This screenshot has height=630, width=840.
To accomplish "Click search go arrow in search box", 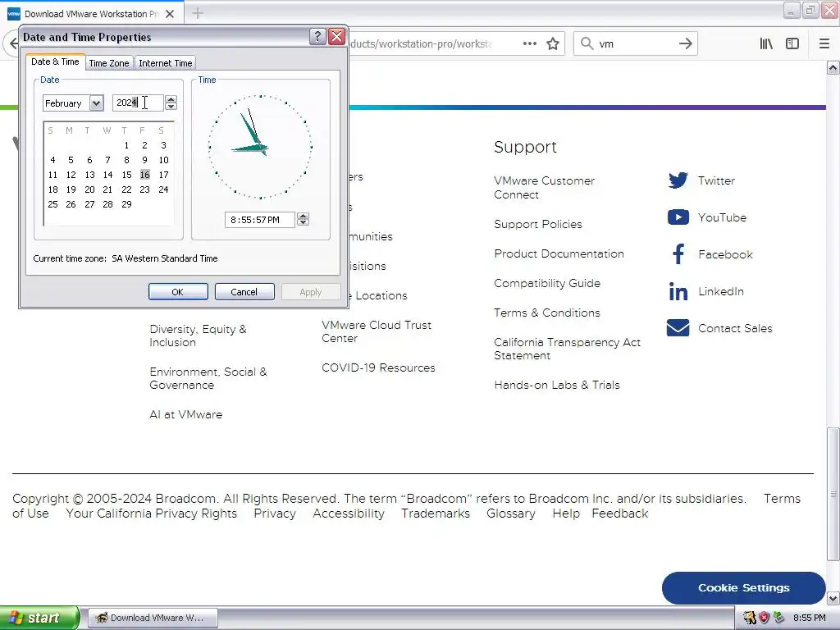I will (685, 44).
